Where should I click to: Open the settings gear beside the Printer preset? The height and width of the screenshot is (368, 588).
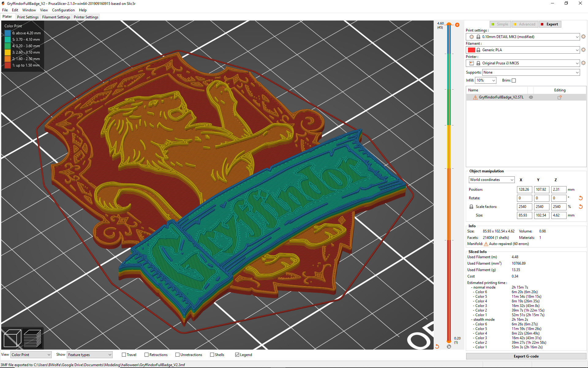583,63
